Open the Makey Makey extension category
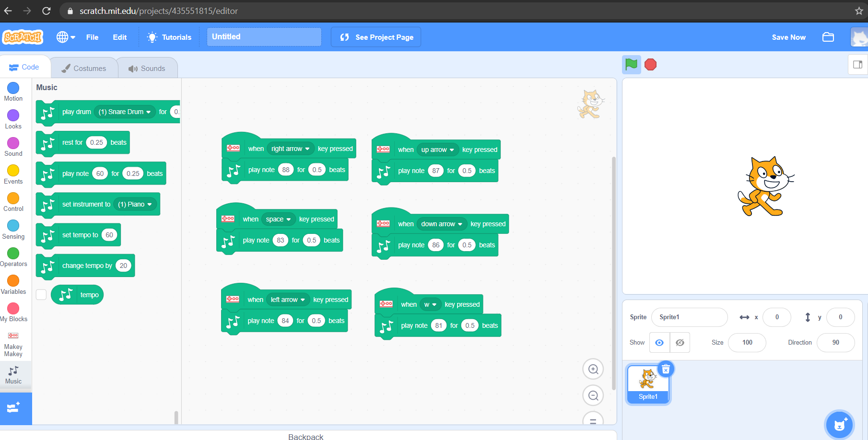 (x=13, y=344)
